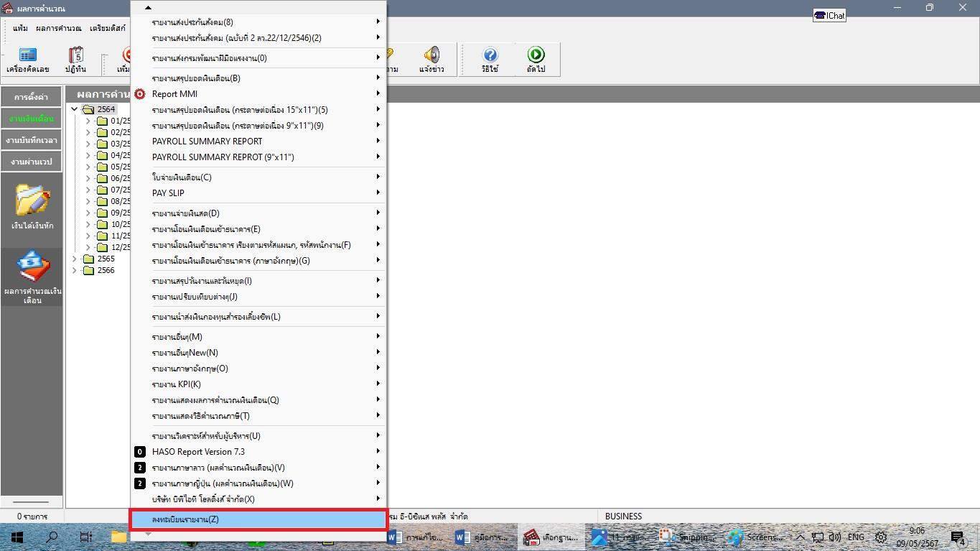Expand the 2566 folder in the tree

click(x=75, y=270)
